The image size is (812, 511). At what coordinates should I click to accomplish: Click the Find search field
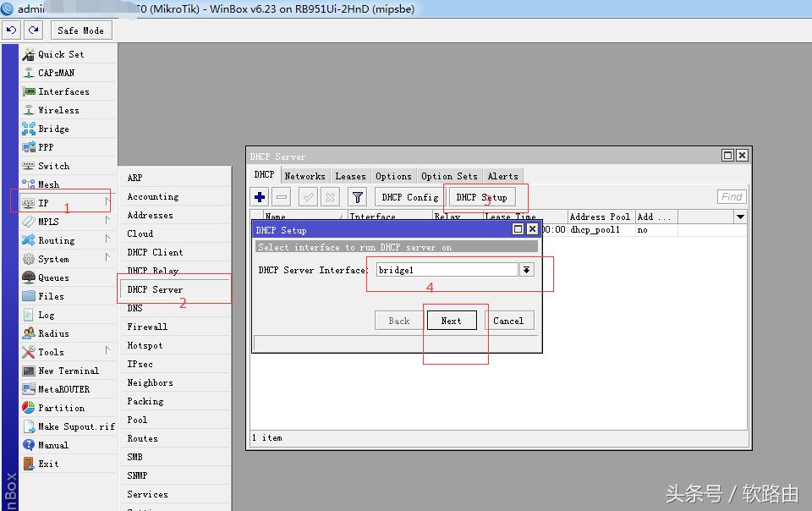click(732, 197)
